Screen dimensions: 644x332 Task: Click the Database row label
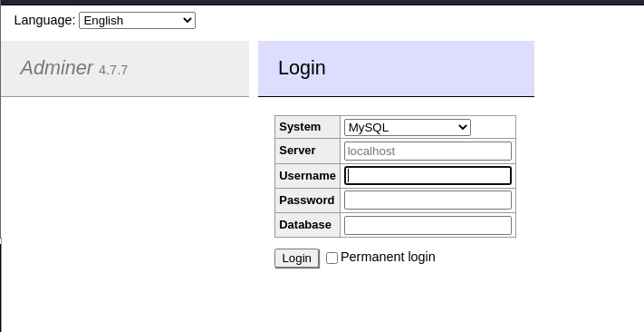pyautogui.click(x=305, y=225)
